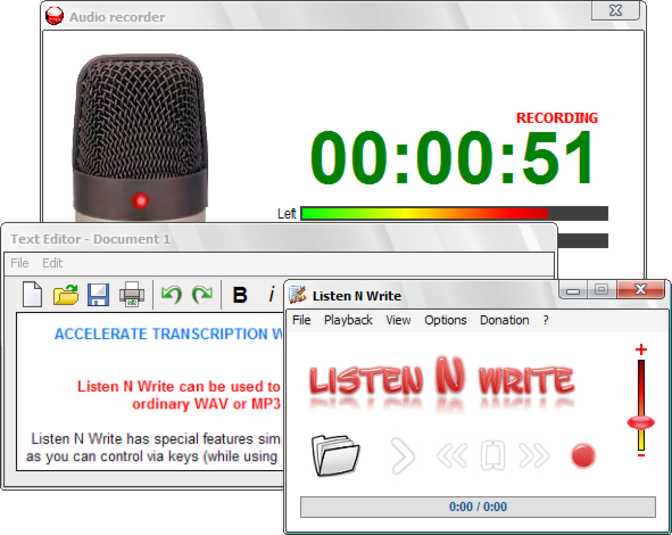Open audio file with folder icon
The width and height of the screenshot is (672, 535).
(x=336, y=455)
